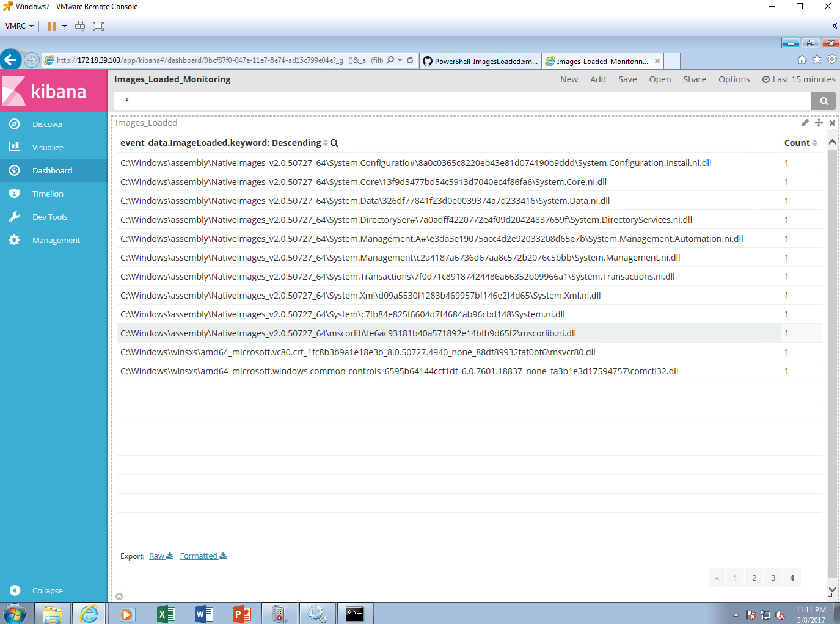
Task: Go to page 2 of results
Action: (754, 578)
